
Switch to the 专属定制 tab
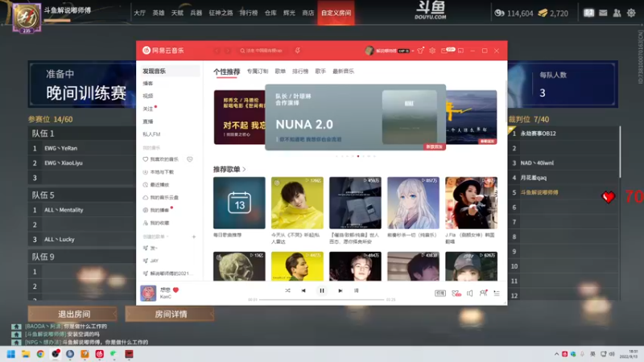tap(258, 72)
